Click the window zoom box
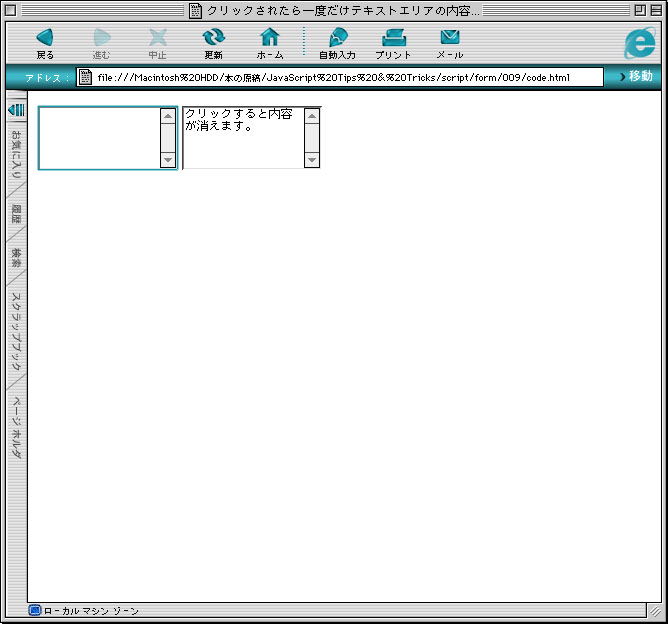 (640, 10)
